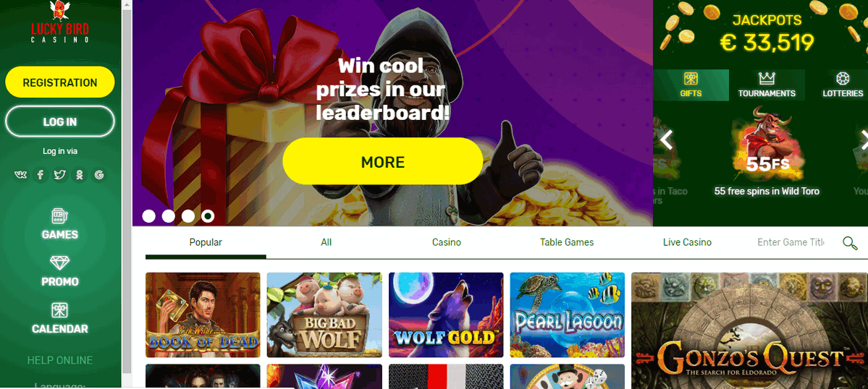Switch to the Tournaments tab

pos(767,85)
